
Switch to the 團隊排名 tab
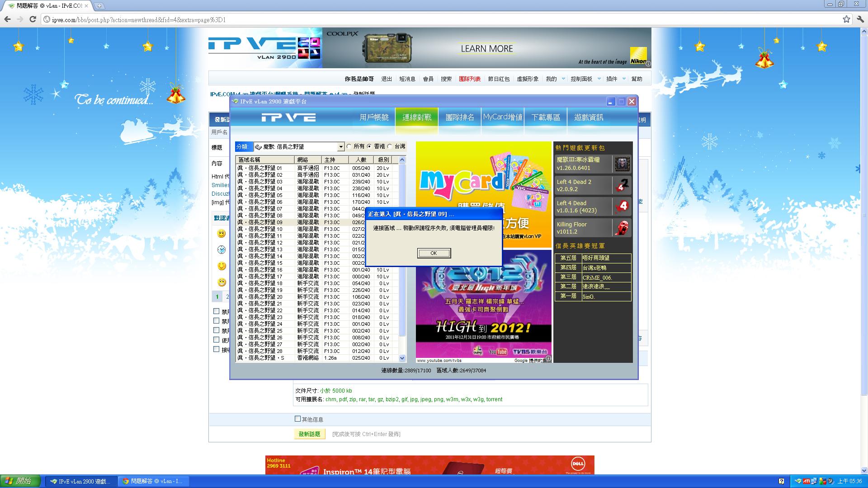coord(460,117)
